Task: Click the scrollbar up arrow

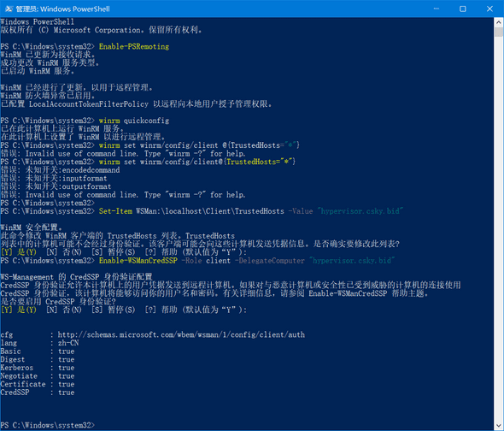Action: [x=499, y=22]
